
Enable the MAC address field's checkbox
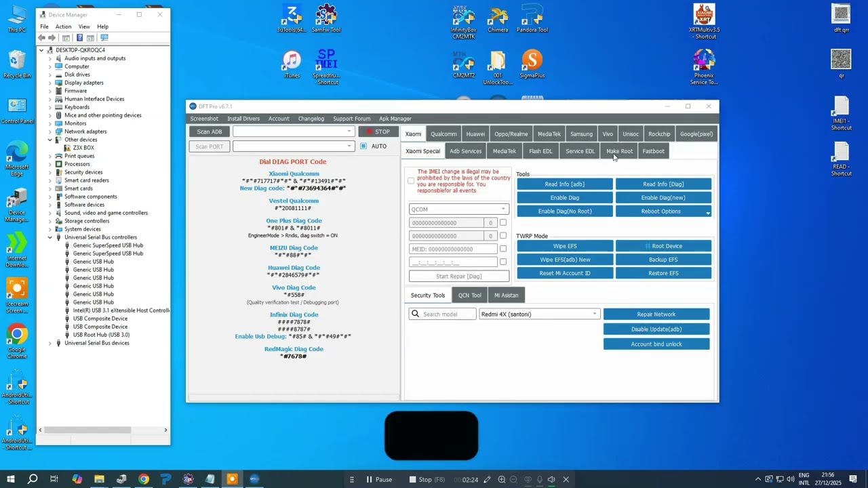[x=502, y=262]
